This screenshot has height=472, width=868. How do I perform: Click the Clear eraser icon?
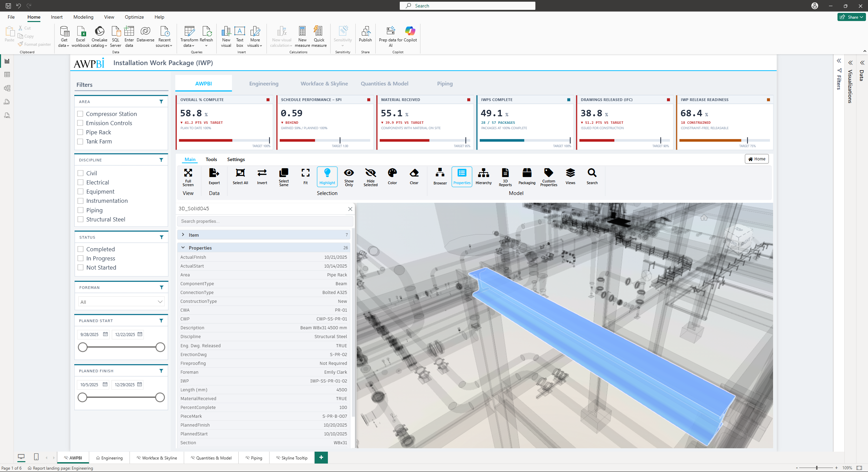coord(414,177)
